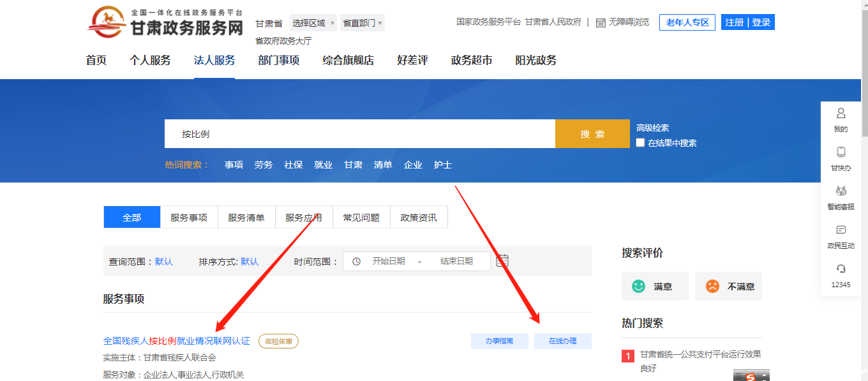
Task: Click the frowning 不满意 feedback icon
Action: coord(711,286)
